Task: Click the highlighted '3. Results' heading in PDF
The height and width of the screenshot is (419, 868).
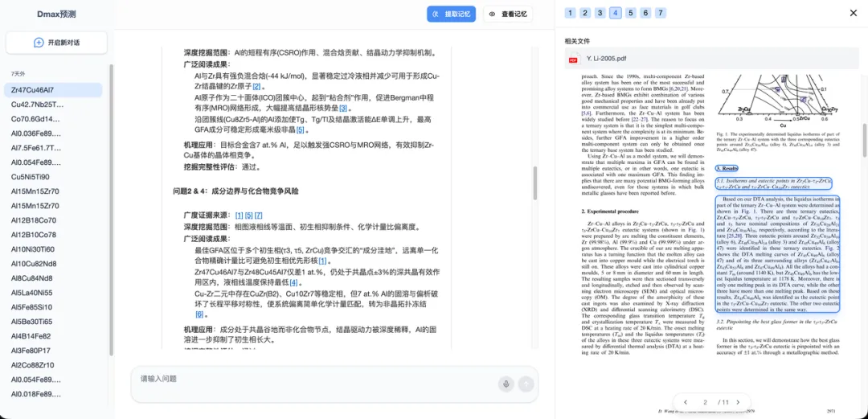Action: [727, 169]
